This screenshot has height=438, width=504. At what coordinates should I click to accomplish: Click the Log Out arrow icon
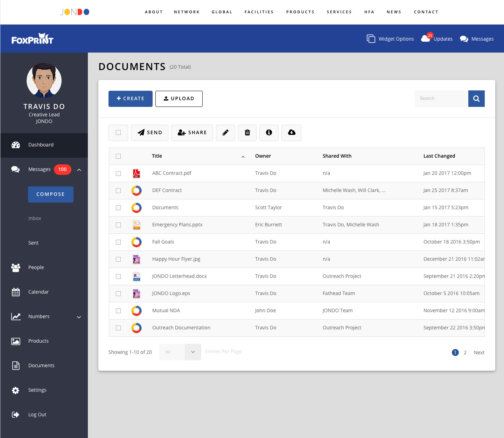pyautogui.click(x=16, y=415)
